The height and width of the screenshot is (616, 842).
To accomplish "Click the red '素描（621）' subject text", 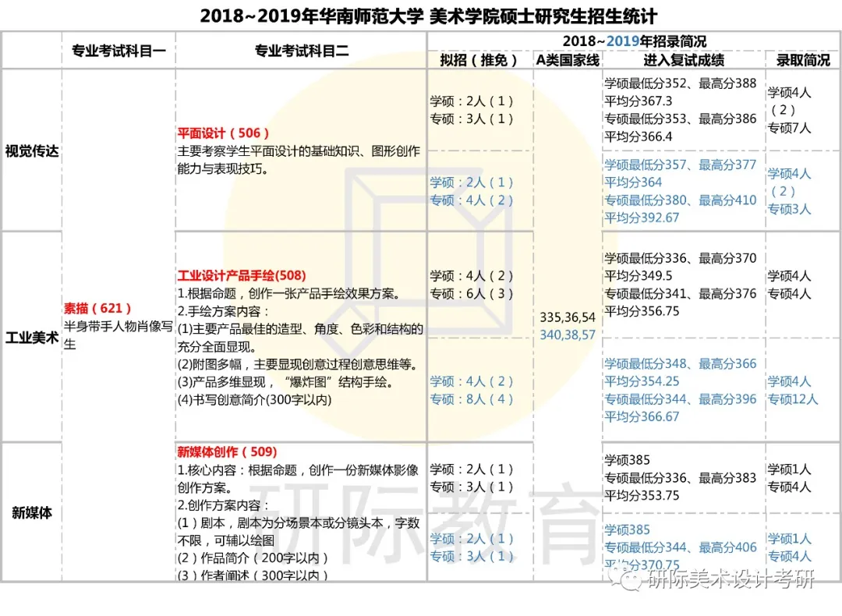I will tap(97, 308).
